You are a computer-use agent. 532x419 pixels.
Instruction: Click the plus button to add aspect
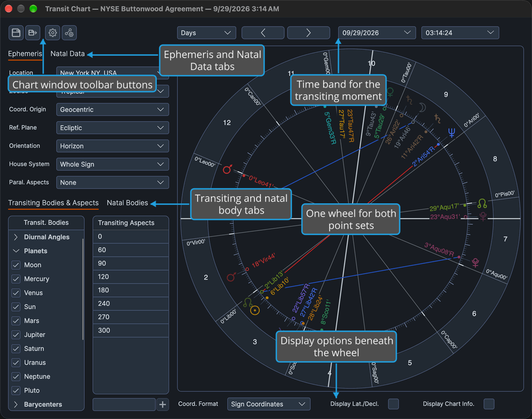pos(163,405)
